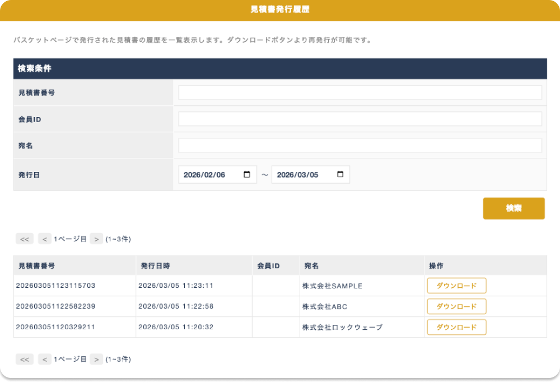560x392 pixels.
Task: Select the 宛名 search text box
Action: tap(360, 146)
